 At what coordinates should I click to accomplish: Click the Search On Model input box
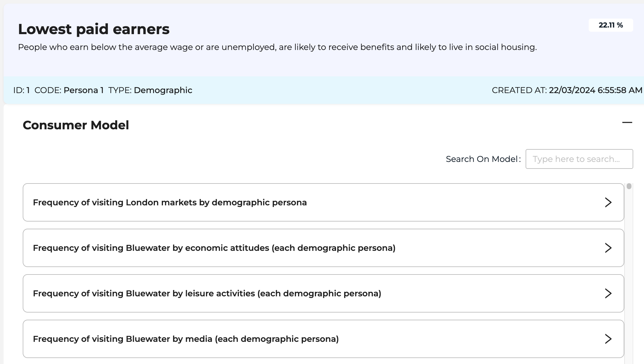click(x=579, y=159)
